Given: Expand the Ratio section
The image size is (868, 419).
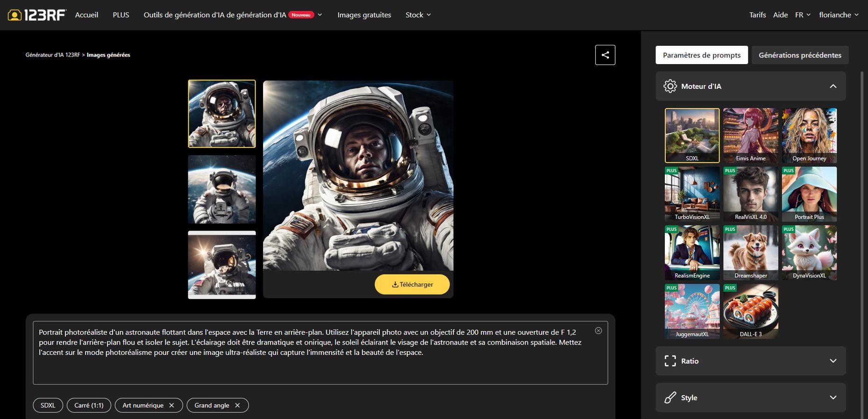Looking at the screenshot, I should point(833,361).
